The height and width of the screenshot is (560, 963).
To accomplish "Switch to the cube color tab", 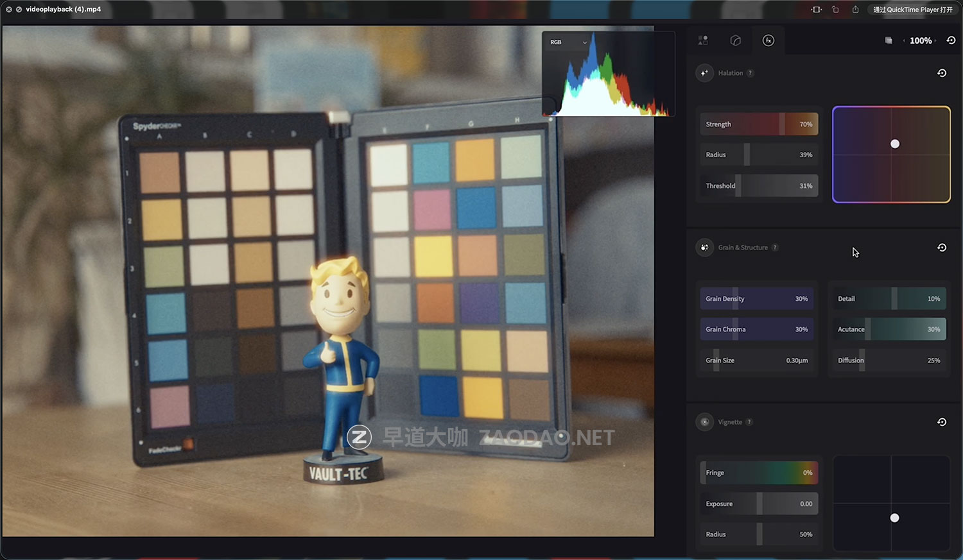I will (x=736, y=40).
